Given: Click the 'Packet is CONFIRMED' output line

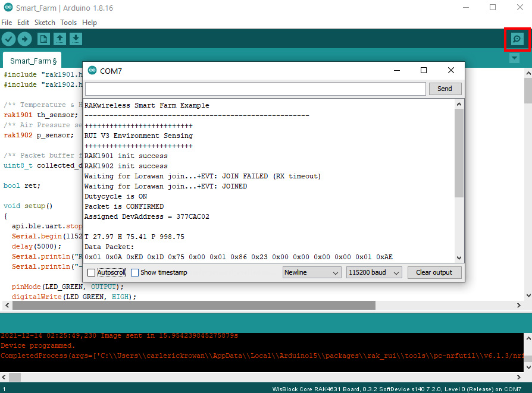Looking at the screenshot, I should coord(124,206).
